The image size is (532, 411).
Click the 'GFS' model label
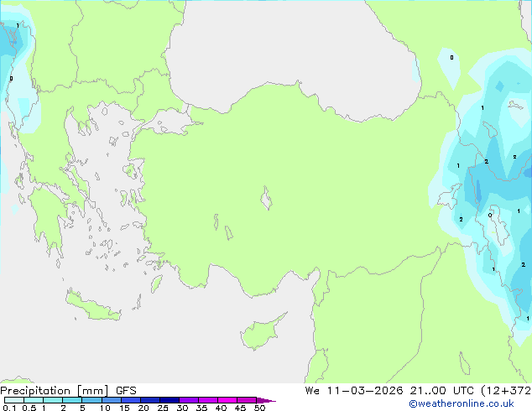pyautogui.click(x=126, y=391)
